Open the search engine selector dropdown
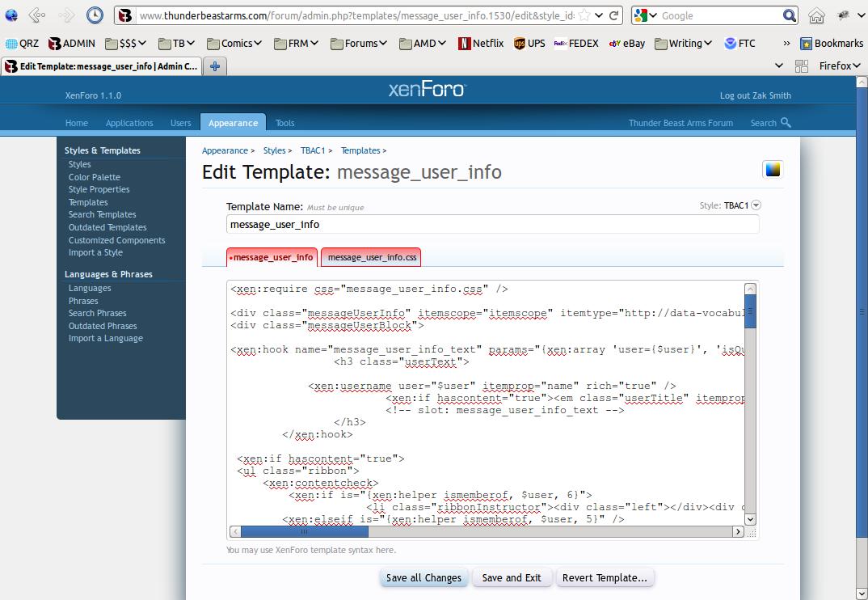Screen dimensions: 868x600 (x=644, y=15)
